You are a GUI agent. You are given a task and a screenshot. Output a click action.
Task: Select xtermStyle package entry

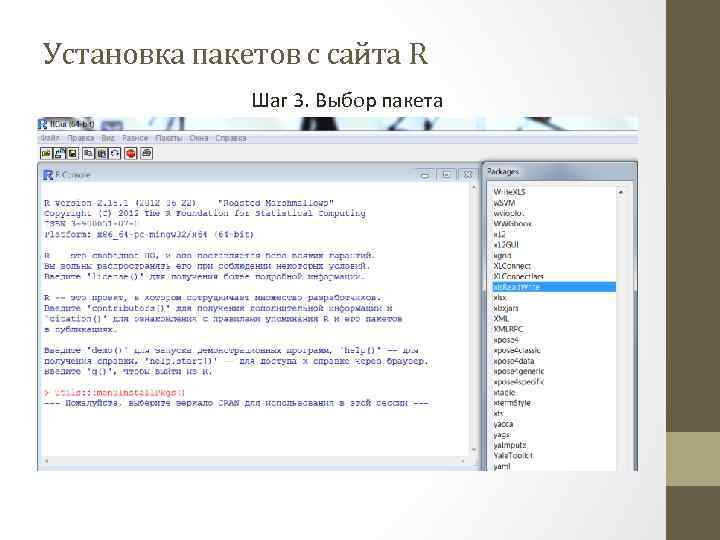click(512, 403)
